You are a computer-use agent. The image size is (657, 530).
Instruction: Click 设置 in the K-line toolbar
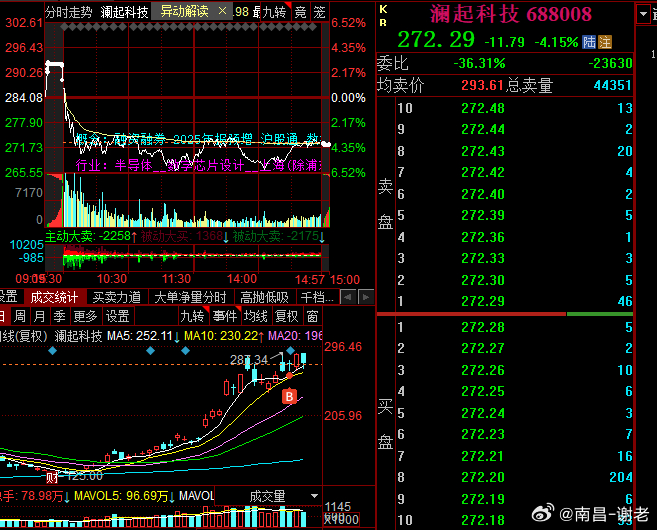[117, 316]
